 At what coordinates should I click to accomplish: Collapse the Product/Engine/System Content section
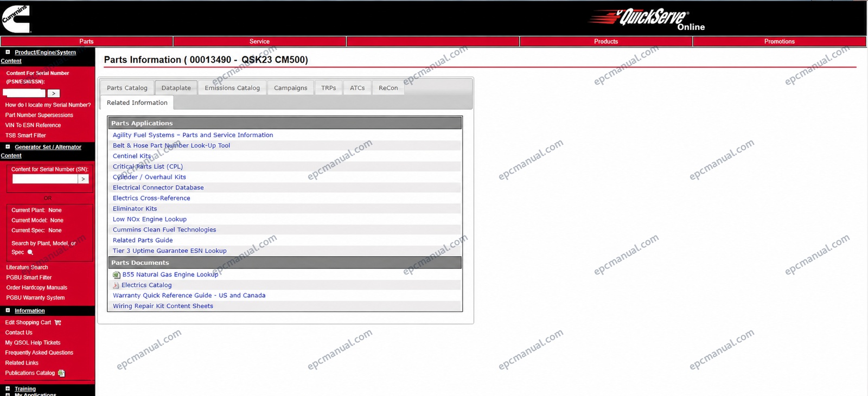point(8,52)
